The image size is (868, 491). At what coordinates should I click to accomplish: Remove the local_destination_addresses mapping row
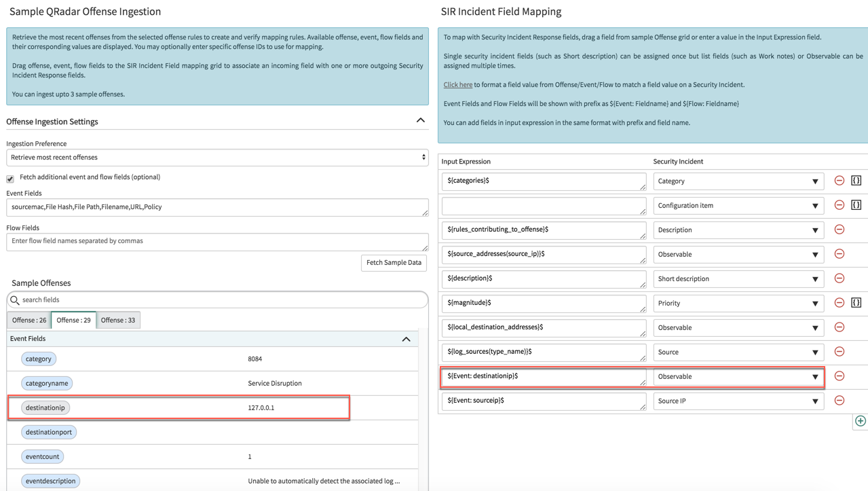839,327
